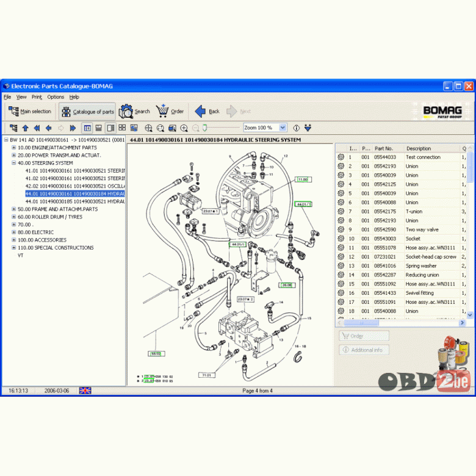Click the Additional info button
The width and height of the screenshot is (476, 476).
coord(364,350)
